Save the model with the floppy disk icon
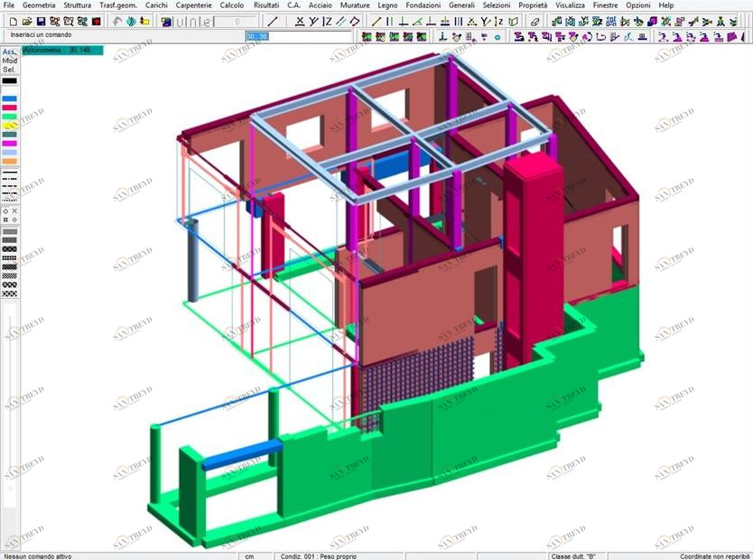 click(41, 22)
